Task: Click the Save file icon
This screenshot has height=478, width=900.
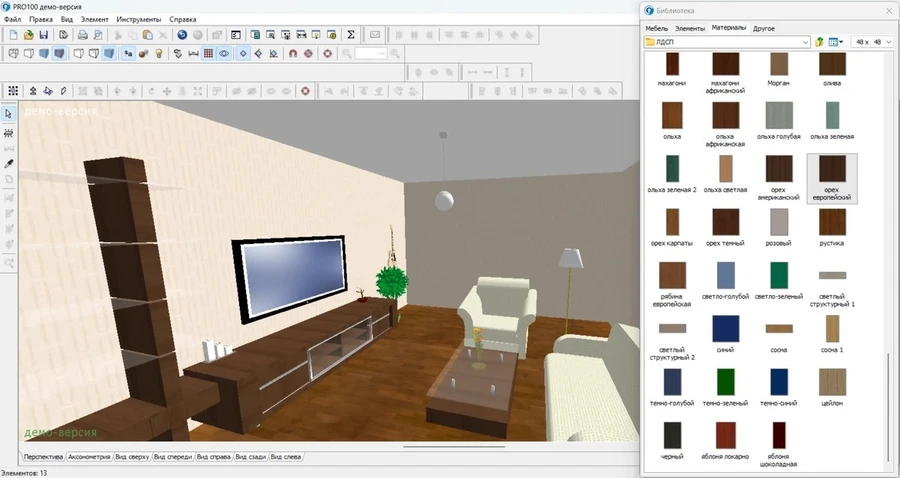Action: point(44,35)
